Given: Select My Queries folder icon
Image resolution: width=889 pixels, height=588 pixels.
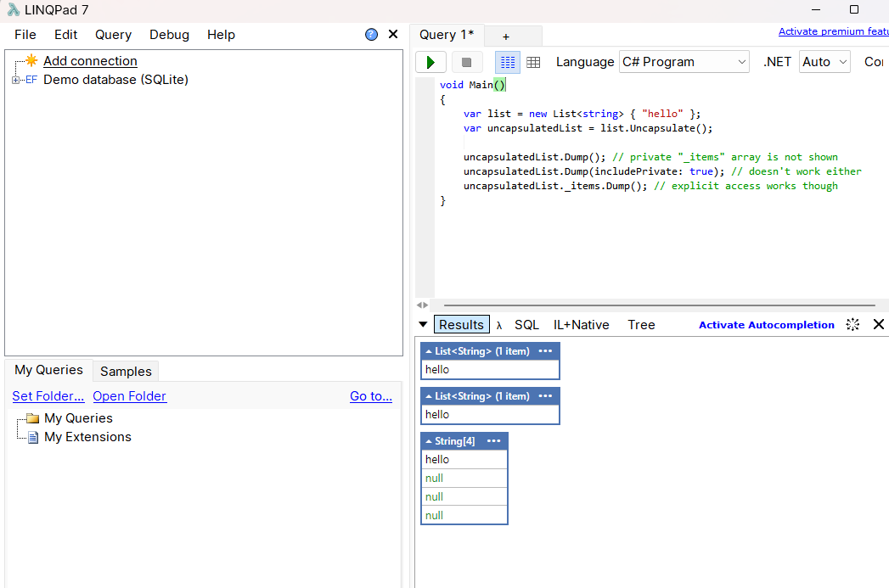Looking at the screenshot, I should (x=33, y=418).
